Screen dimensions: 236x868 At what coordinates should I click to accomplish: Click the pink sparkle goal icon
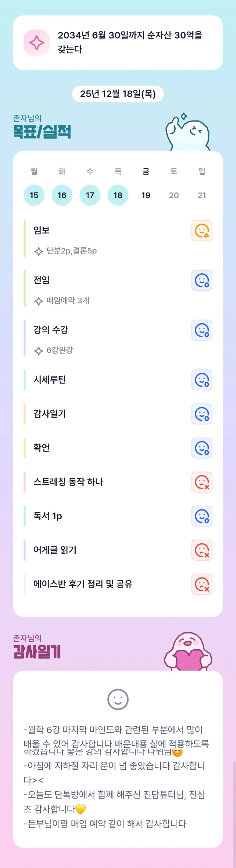(37, 43)
